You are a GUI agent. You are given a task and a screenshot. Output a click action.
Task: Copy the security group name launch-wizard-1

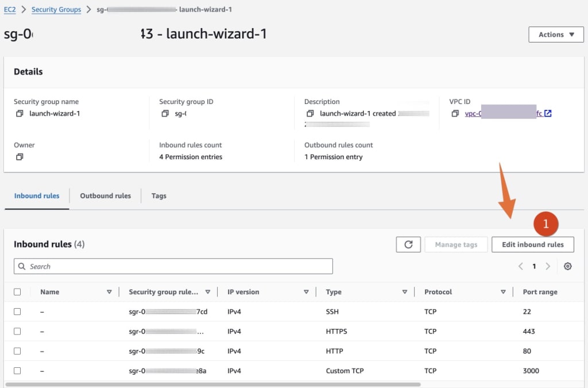[x=20, y=113]
